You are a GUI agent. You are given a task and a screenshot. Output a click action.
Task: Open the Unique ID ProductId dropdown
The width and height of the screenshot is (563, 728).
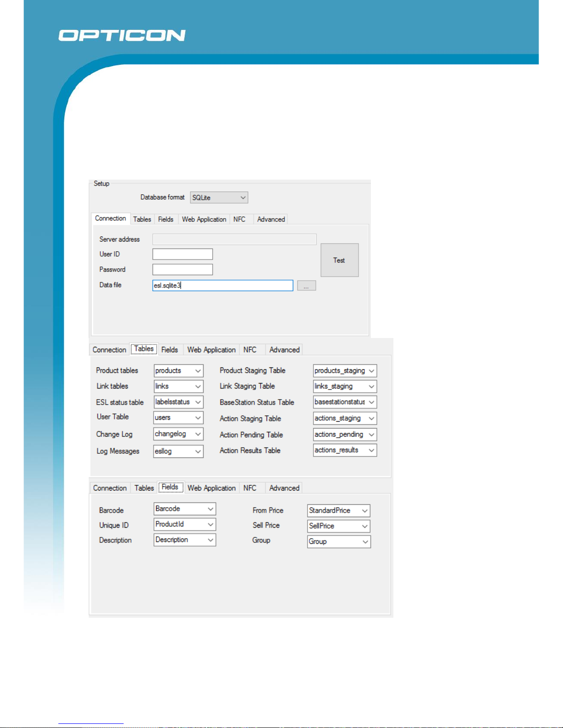[185, 525]
